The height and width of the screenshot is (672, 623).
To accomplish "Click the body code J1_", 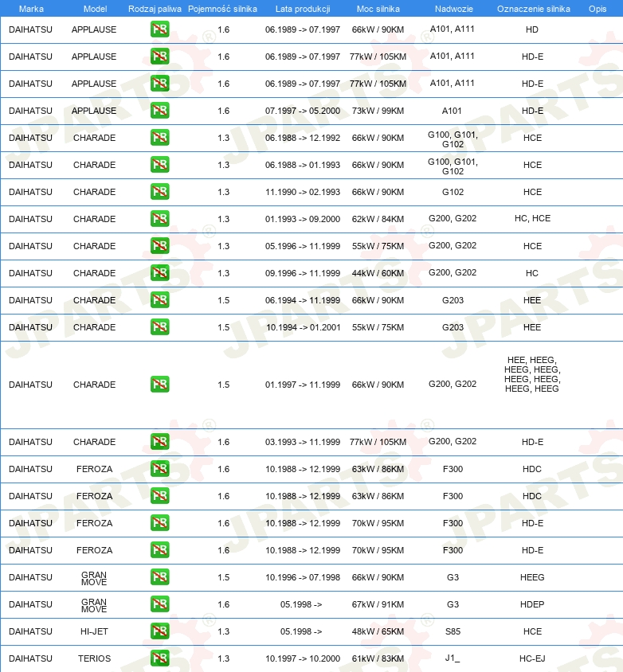I will pyautogui.click(x=453, y=658).
